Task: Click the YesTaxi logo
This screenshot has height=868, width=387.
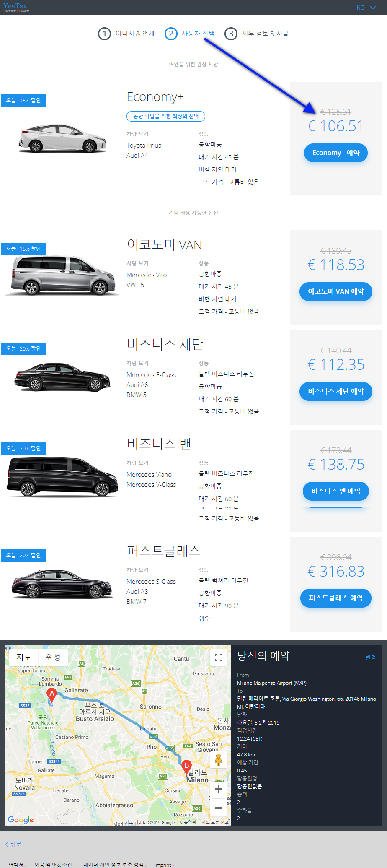Action: (x=16, y=7)
